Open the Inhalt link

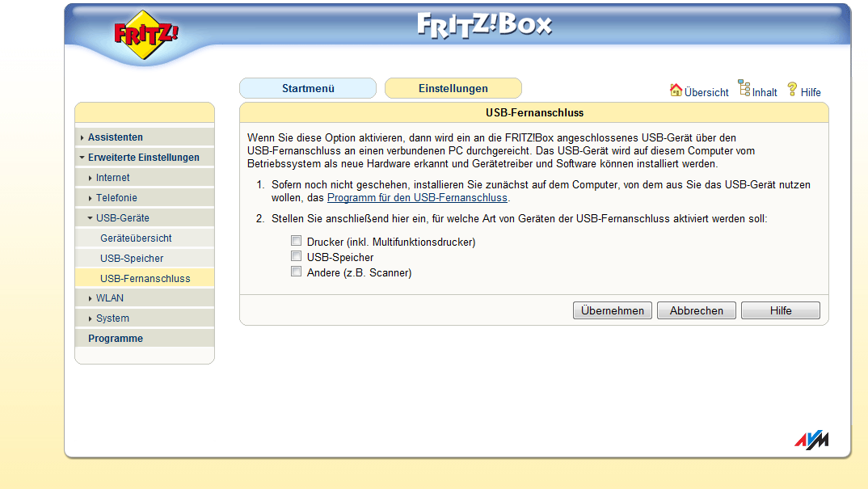coord(765,92)
